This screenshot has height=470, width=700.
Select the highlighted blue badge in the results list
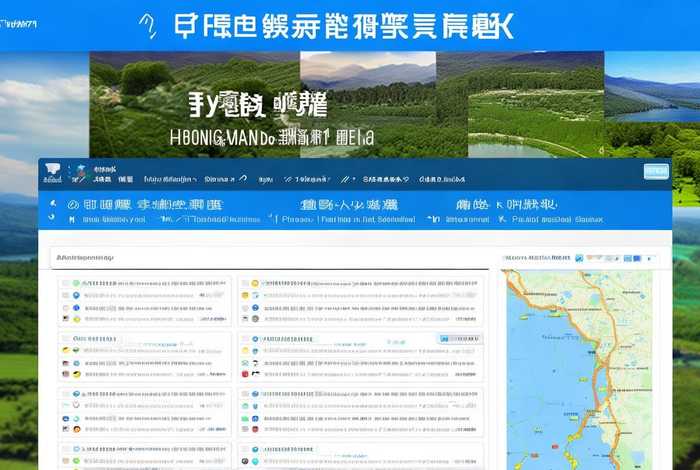click(x=459, y=339)
